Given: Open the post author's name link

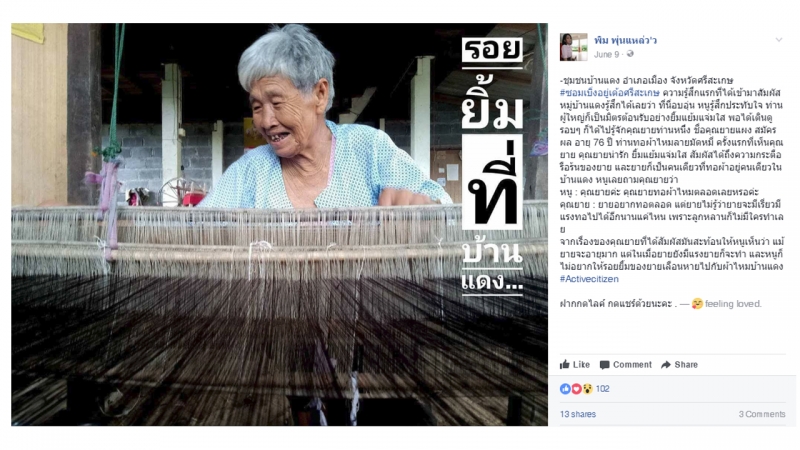Looking at the screenshot, I should click(x=625, y=40).
